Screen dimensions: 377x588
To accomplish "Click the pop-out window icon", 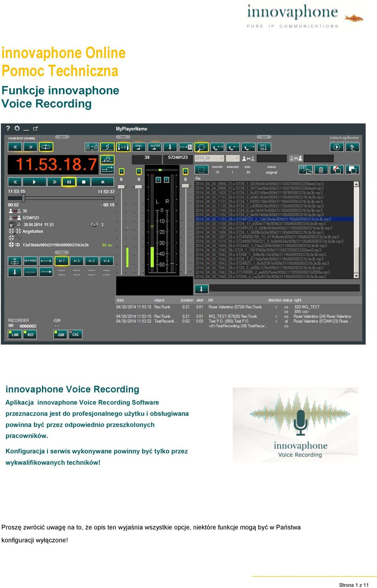I will [x=35, y=128].
